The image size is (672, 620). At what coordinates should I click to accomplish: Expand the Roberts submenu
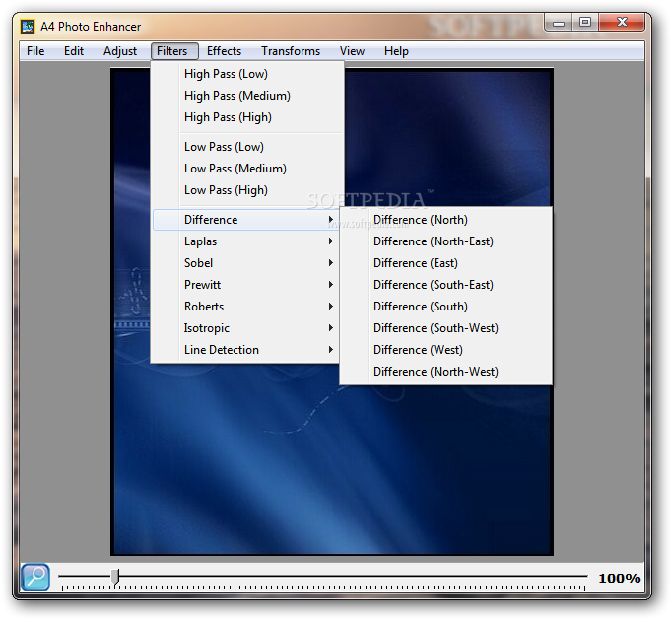tap(246, 307)
